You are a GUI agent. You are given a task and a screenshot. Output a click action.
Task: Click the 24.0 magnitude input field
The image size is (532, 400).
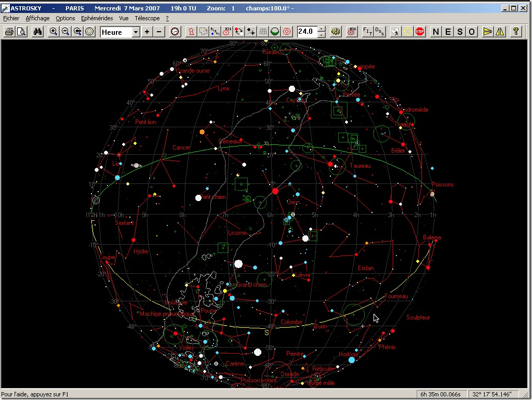click(307, 32)
